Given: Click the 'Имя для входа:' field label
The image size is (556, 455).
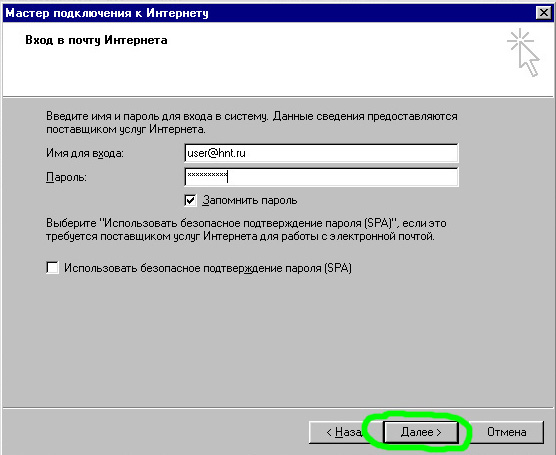Looking at the screenshot, I should point(85,153).
